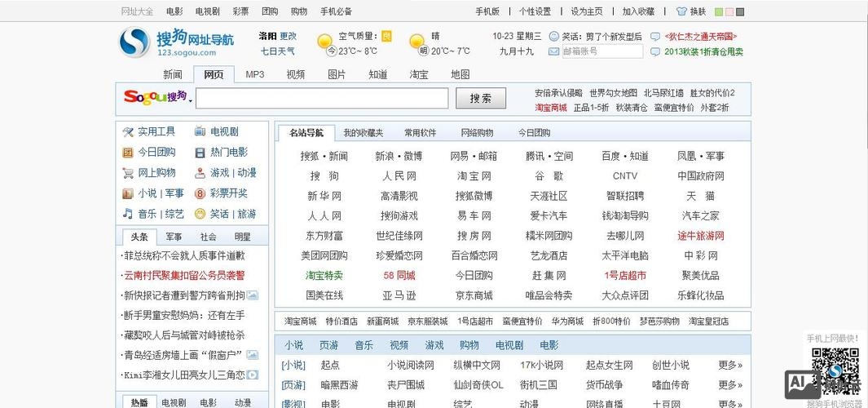Select the green skin color swatch

(719, 11)
